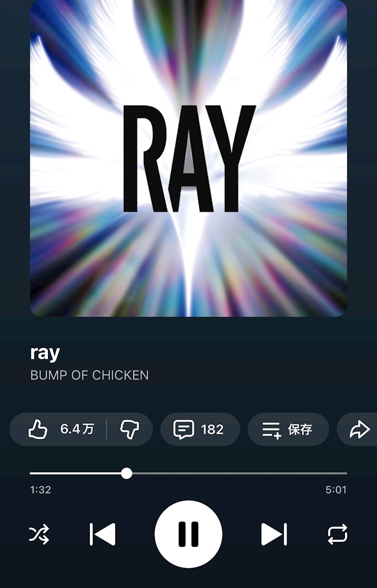Dislike the track with the thumbs-down icon
The height and width of the screenshot is (588, 377).
pos(129,429)
